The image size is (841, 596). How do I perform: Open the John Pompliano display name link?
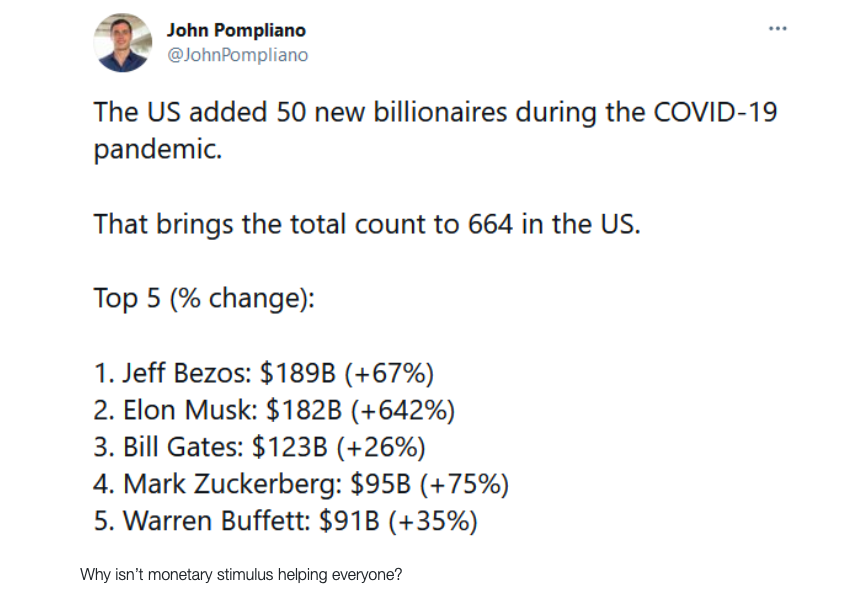click(236, 30)
